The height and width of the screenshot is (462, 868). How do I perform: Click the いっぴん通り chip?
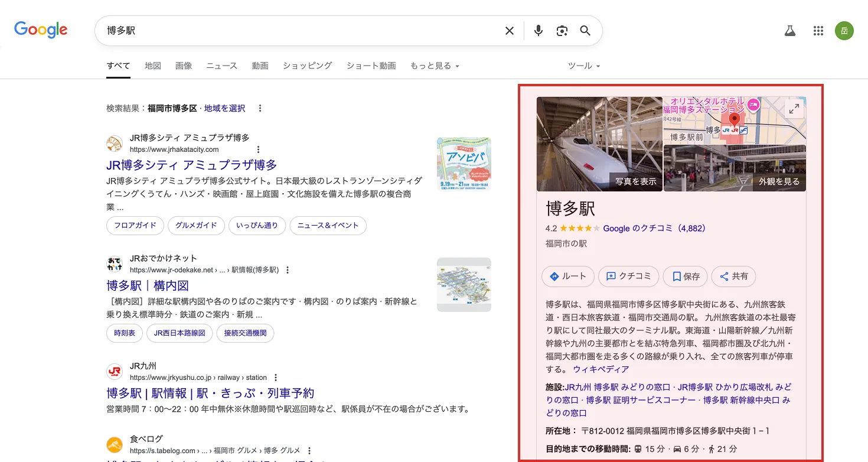click(257, 225)
